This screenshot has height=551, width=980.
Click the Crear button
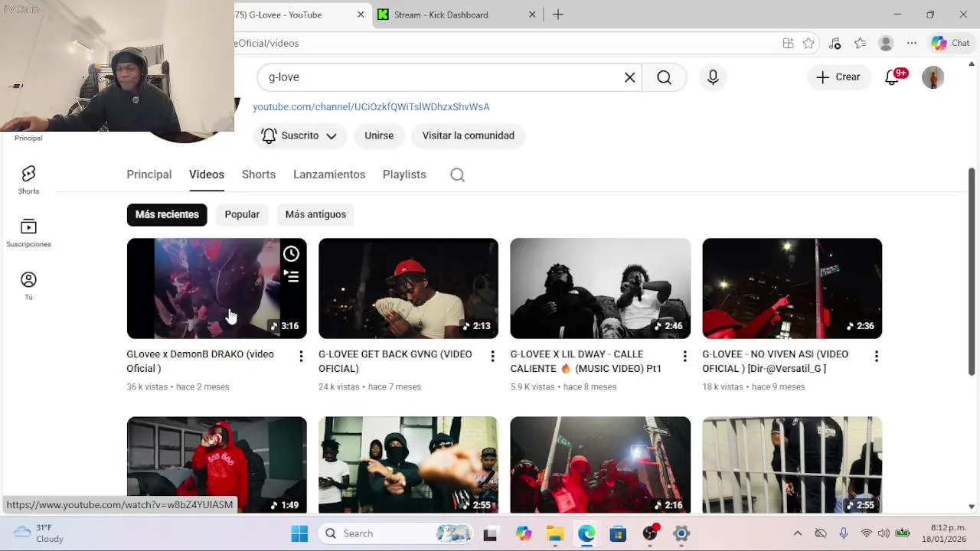[838, 77]
